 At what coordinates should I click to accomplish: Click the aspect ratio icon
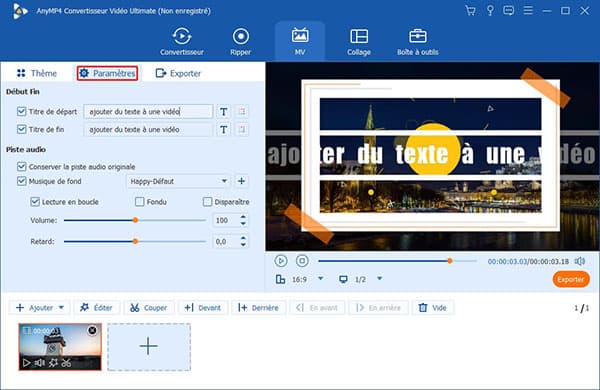coord(280,279)
